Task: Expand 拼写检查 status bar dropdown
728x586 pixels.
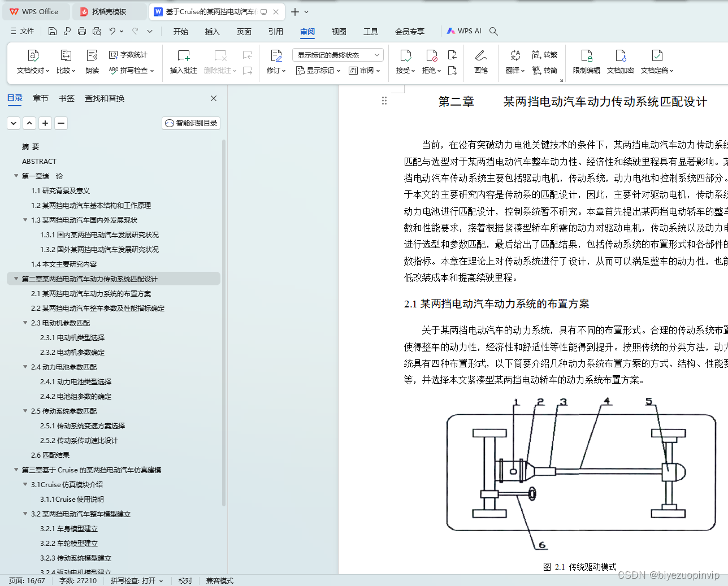Action: (x=161, y=581)
